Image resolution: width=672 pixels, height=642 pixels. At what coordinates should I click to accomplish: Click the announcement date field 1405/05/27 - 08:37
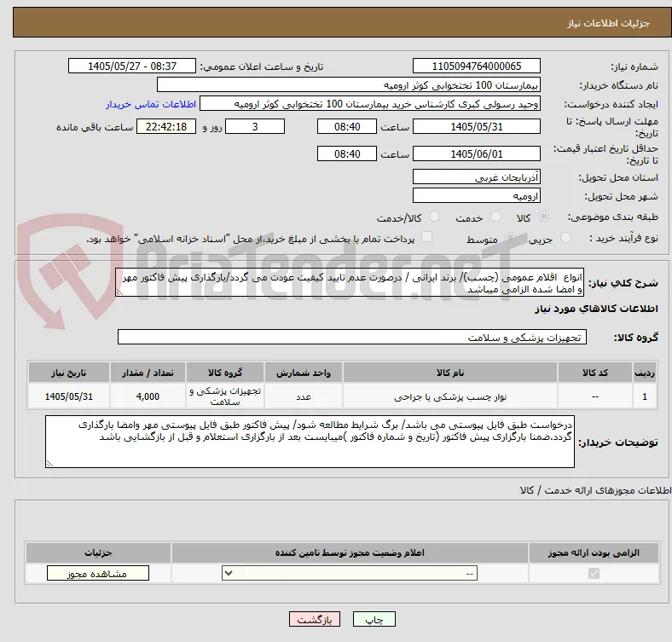[x=132, y=66]
